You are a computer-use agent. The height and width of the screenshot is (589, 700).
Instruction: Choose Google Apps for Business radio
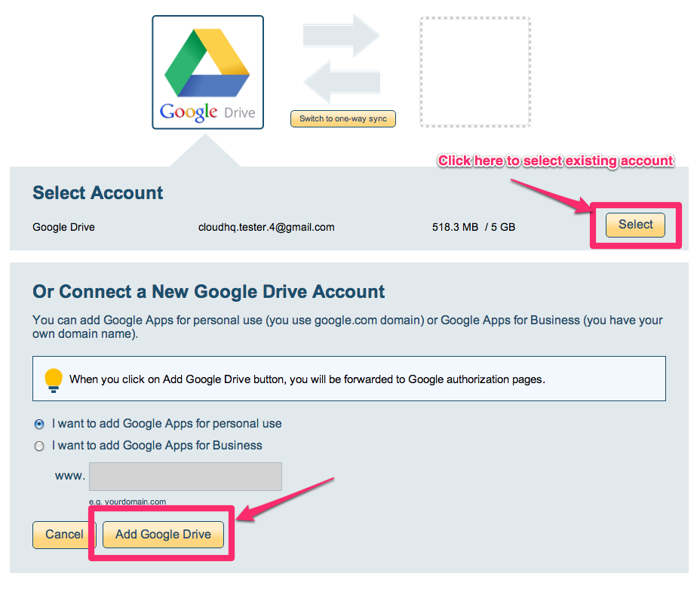(39, 446)
